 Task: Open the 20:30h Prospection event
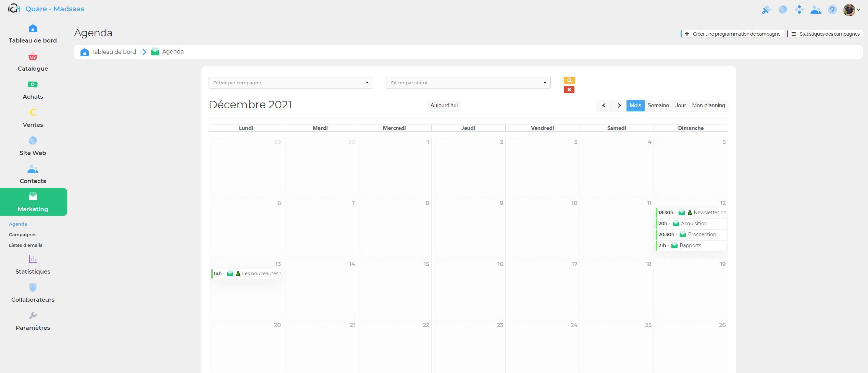[x=691, y=234]
